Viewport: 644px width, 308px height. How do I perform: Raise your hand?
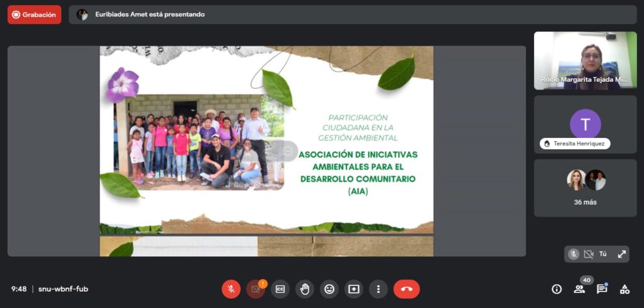coord(304,289)
